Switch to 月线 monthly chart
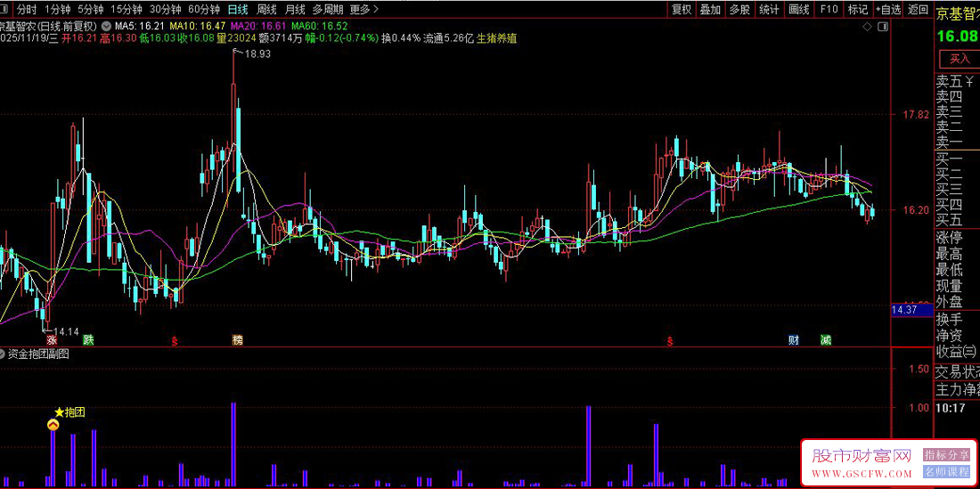The height and width of the screenshot is (489, 980). [x=295, y=10]
